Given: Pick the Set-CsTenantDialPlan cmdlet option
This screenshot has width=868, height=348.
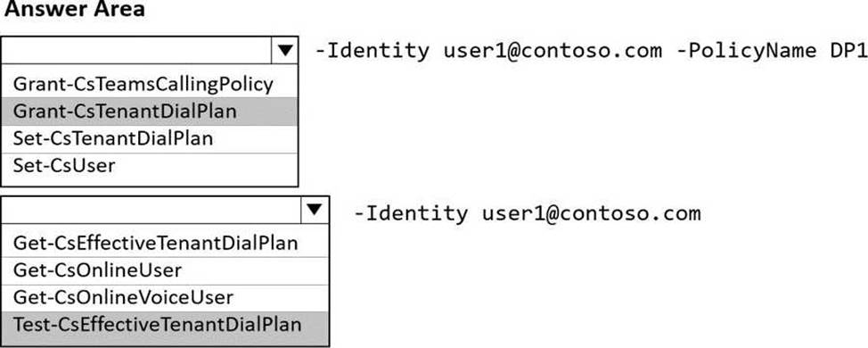Looking at the screenshot, I should coord(150,138).
